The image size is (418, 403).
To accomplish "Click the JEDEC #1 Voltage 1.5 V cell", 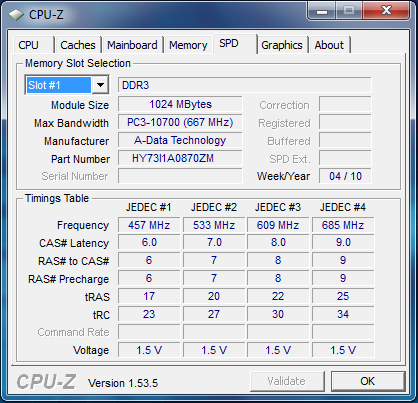I will 149,350.
